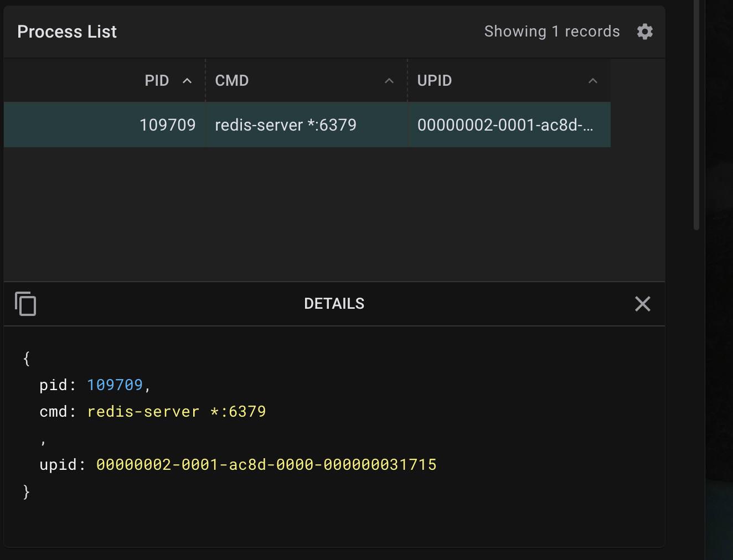
Task: Click the PID column header label
Action: point(157,81)
